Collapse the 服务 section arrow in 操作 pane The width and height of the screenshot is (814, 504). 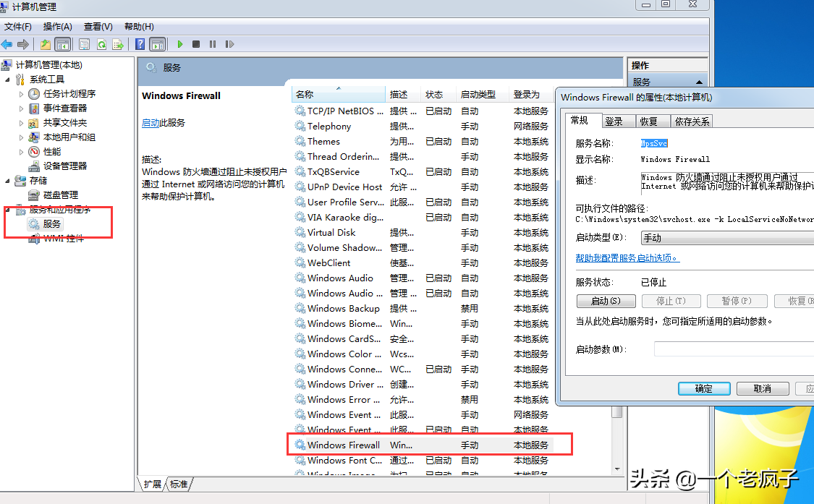[x=699, y=82]
